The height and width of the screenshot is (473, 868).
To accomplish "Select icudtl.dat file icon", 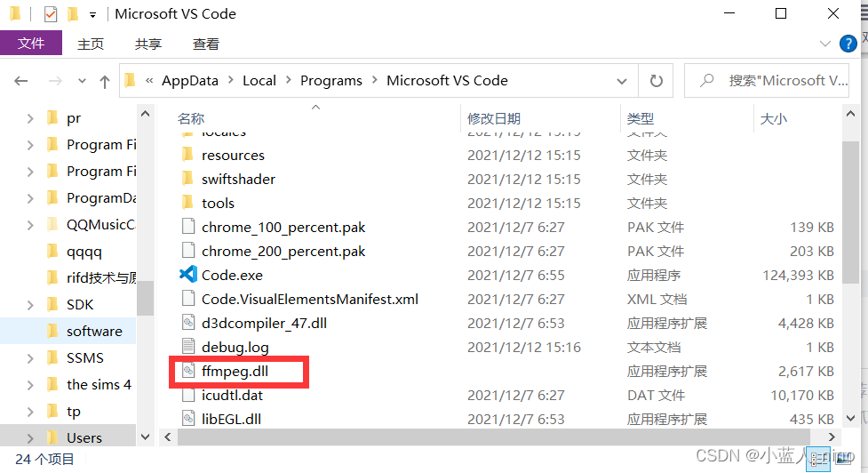I will pos(188,395).
